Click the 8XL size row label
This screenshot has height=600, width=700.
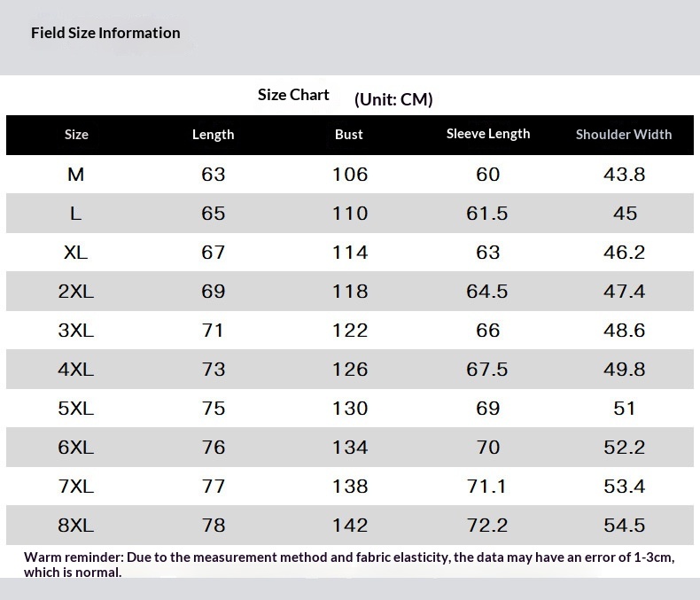point(76,526)
